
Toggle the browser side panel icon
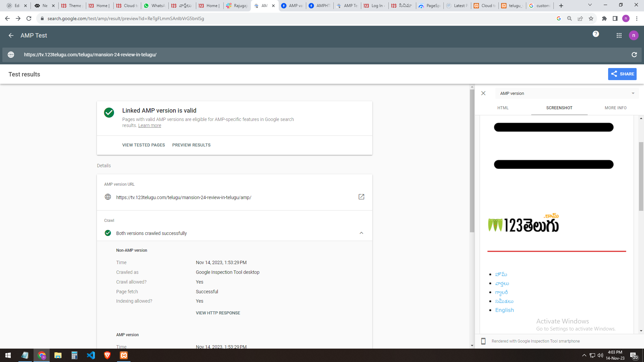[615, 18]
